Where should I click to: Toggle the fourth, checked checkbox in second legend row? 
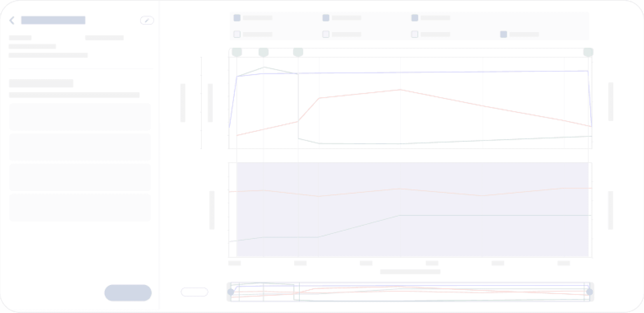pyautogui.click(x=503, y=34)
